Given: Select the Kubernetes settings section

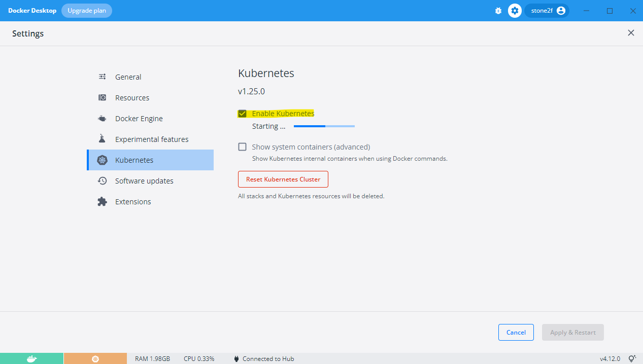Looking at the screenshot, I should pos(150,160).
